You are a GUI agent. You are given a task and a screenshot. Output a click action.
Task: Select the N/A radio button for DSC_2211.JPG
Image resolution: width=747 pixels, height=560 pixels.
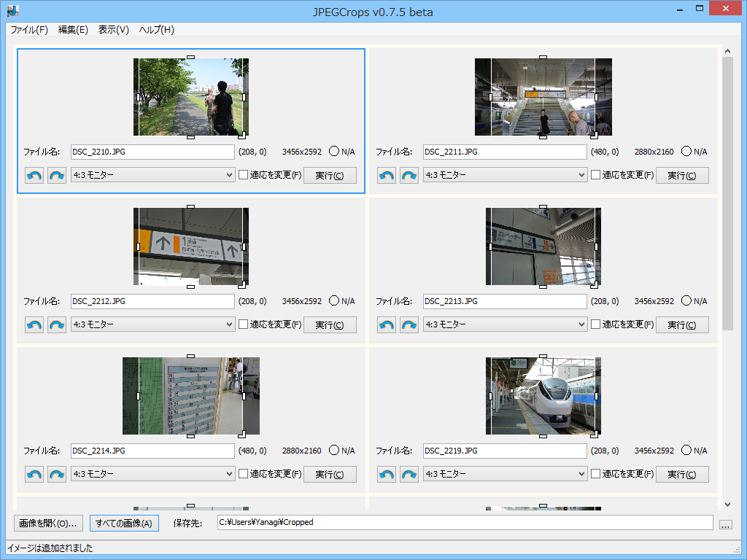(686, 151)
